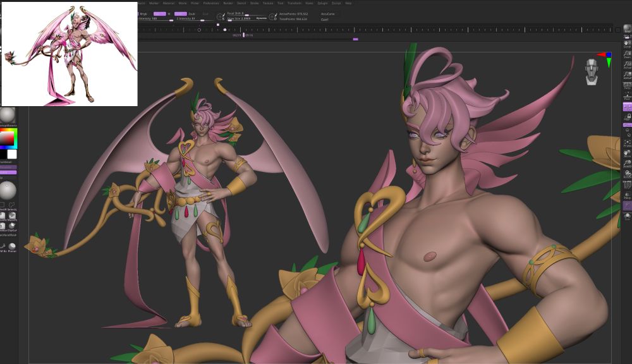
Task: Click the Frame icon on right shelf
Action: pyautogui.click(x=627, y=143)
